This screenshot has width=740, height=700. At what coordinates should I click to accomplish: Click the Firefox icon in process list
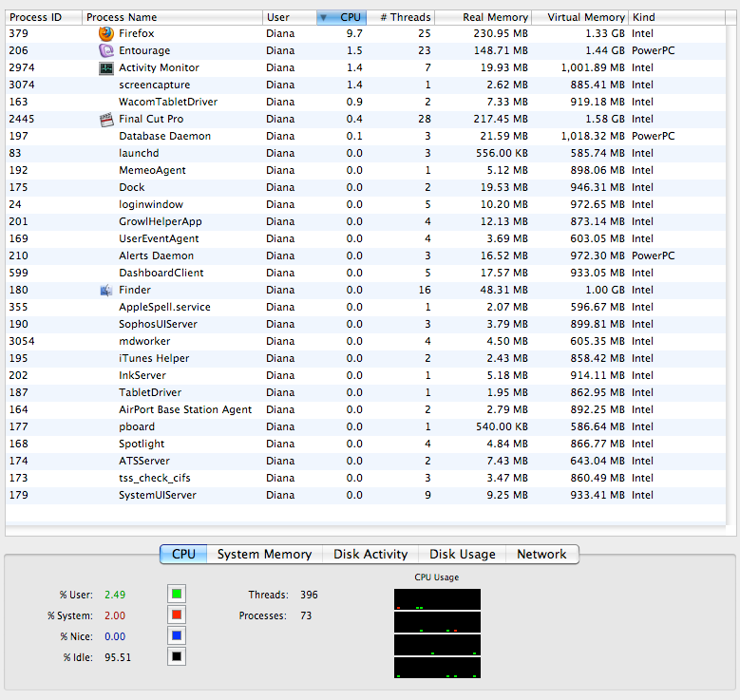click(x=106, y=33)
